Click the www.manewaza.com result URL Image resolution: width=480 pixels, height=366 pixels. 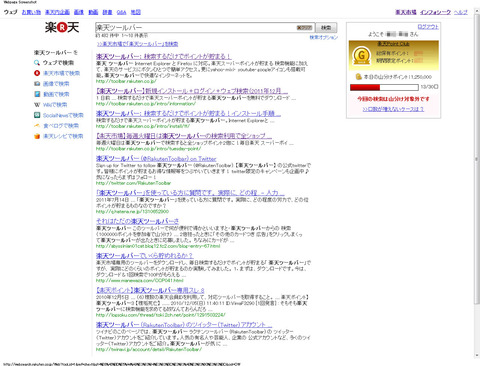click(x=140, y=280)
